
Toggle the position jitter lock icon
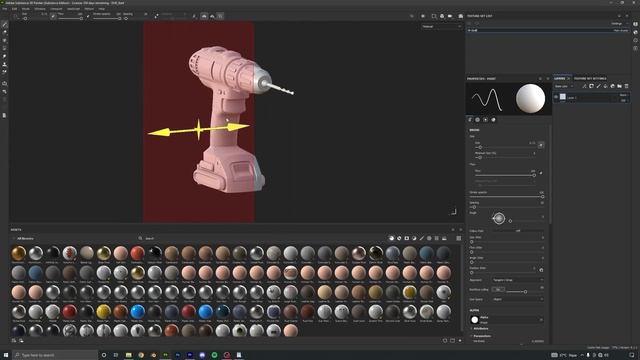(541, 270)
